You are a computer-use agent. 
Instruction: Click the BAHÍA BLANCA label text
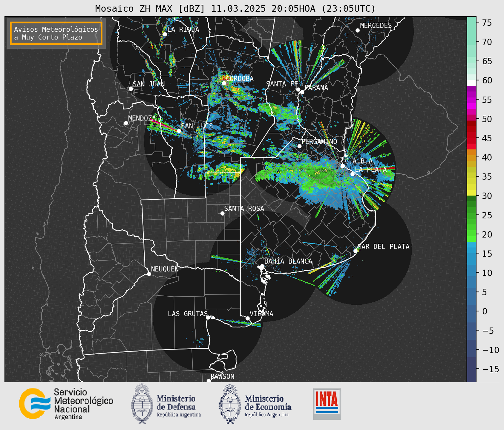tap(288, 261)
